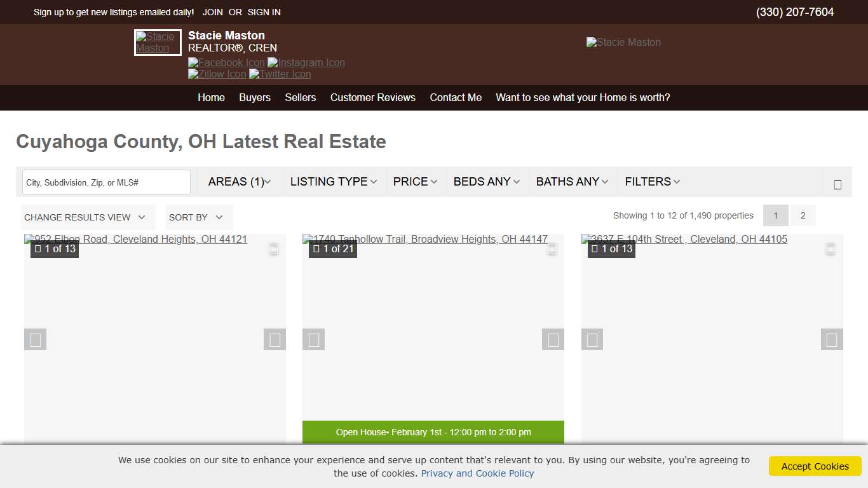This screenshot has height=488, width=868.
Task: Click the Accept Cookies button
Action: pos(815,466)
